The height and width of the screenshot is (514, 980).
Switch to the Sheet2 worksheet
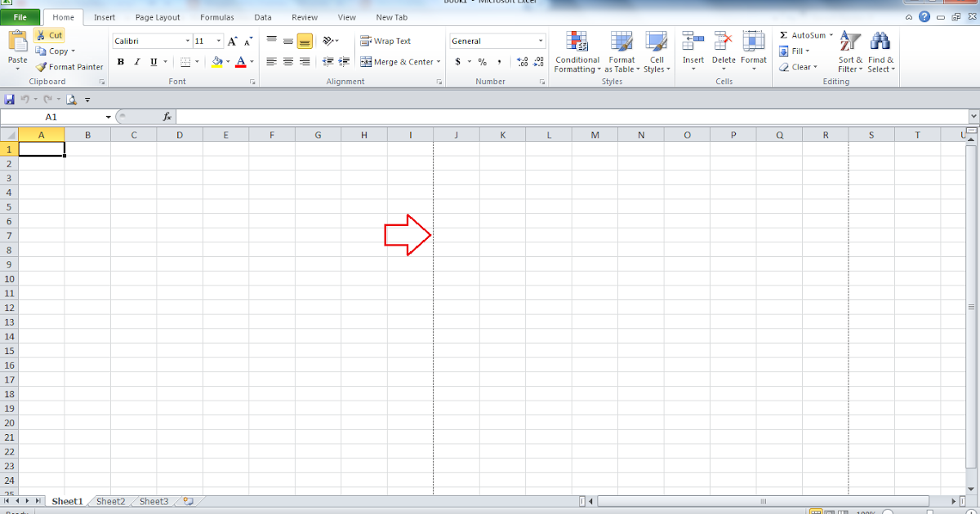111,502
